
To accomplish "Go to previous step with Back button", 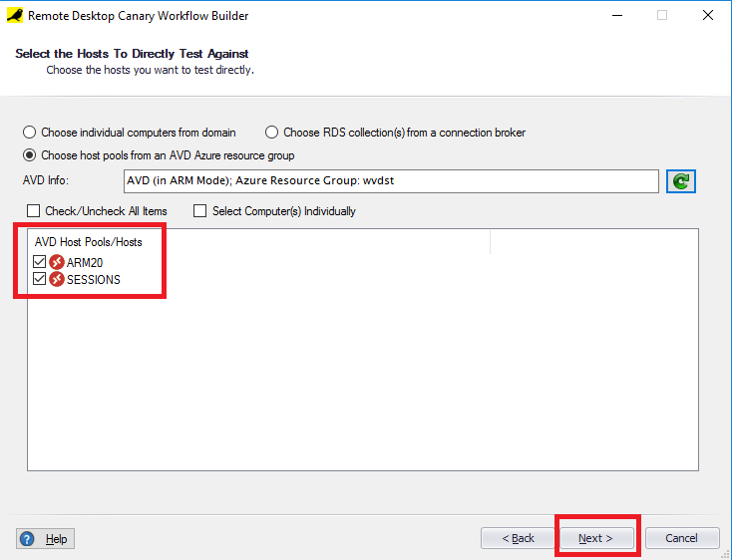I will 518,538.
